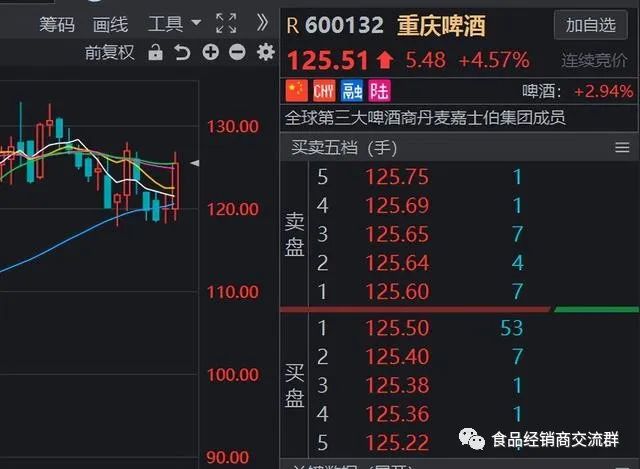This screenshot has height=469, width=640.
Task: Click the current price marker arrow on chart axis
Action: coord(195,163)
